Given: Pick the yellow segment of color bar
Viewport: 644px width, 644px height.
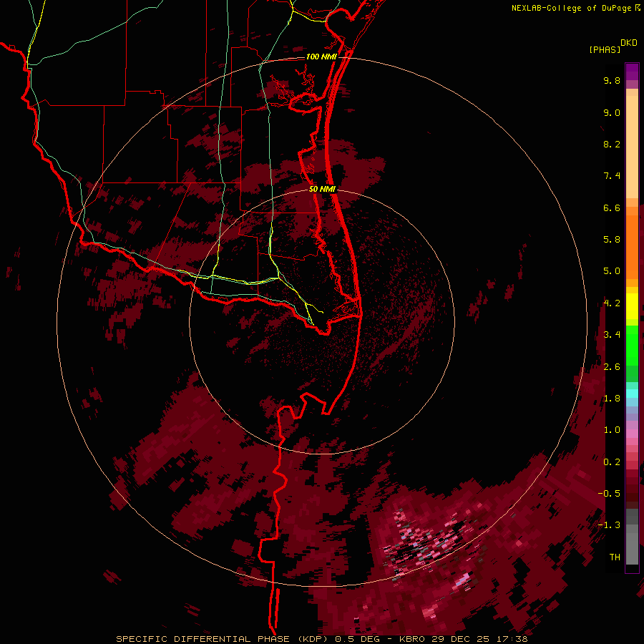Looking at the screenshot, I should 632,306.
